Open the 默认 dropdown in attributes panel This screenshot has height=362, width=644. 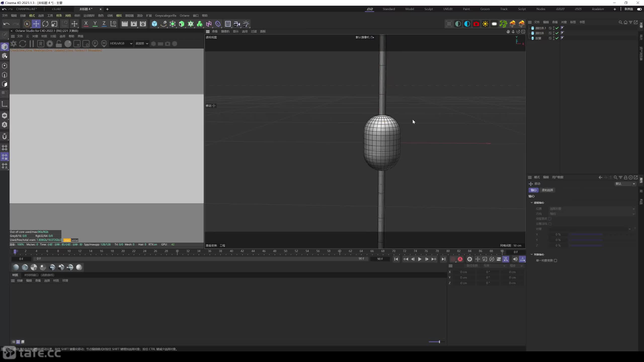click(625, 184)
